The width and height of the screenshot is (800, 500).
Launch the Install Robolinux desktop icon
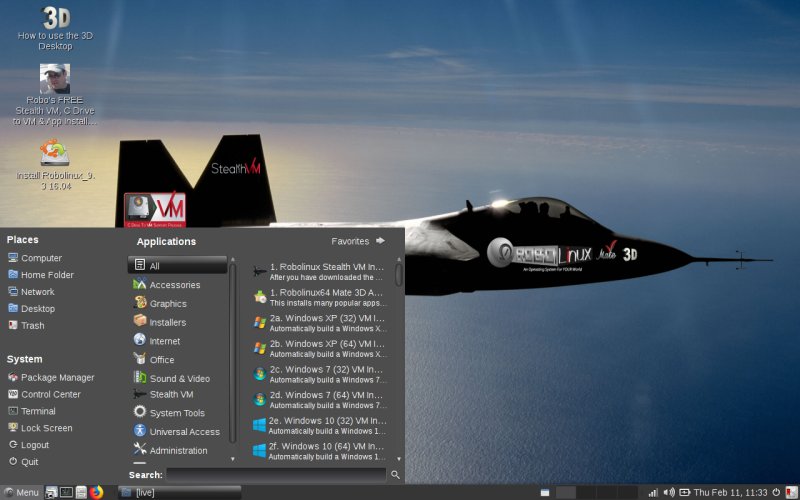55,164
